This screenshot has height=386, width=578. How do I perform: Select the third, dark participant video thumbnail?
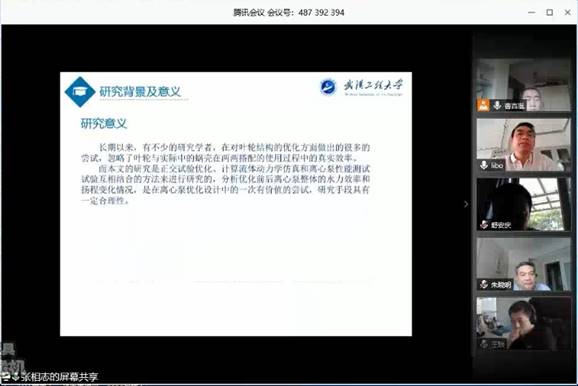523,204
